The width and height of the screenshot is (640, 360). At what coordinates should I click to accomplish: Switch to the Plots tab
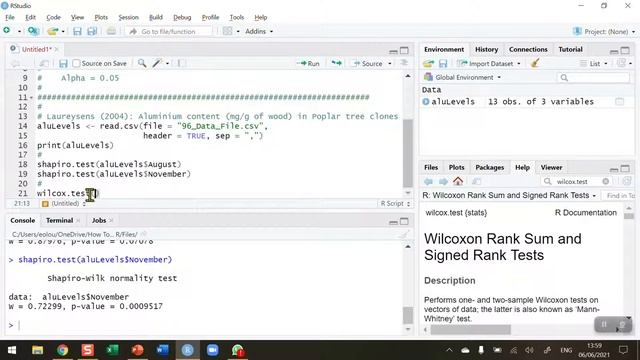[x=456, y=167]
